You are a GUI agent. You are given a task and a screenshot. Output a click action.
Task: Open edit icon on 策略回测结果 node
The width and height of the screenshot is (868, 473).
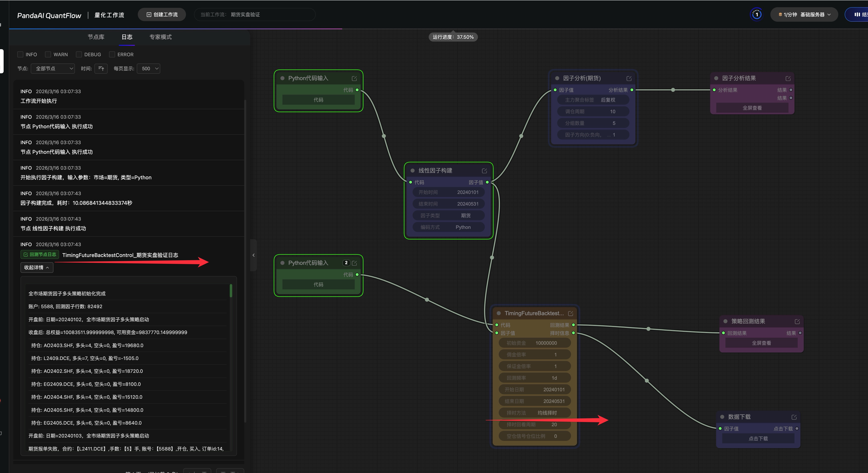(x=797, y=322)
